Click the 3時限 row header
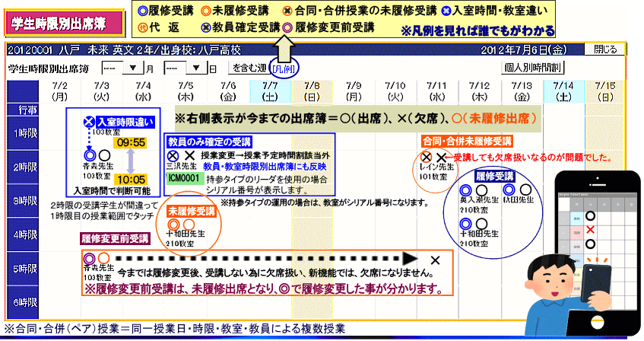Screen dimensions: 644x341 coord(24,201)
